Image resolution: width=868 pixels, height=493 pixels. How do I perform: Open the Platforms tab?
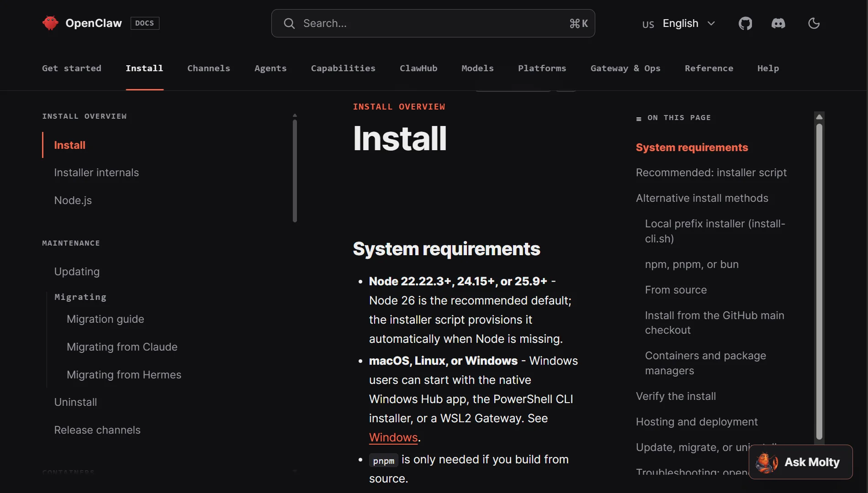542,68
